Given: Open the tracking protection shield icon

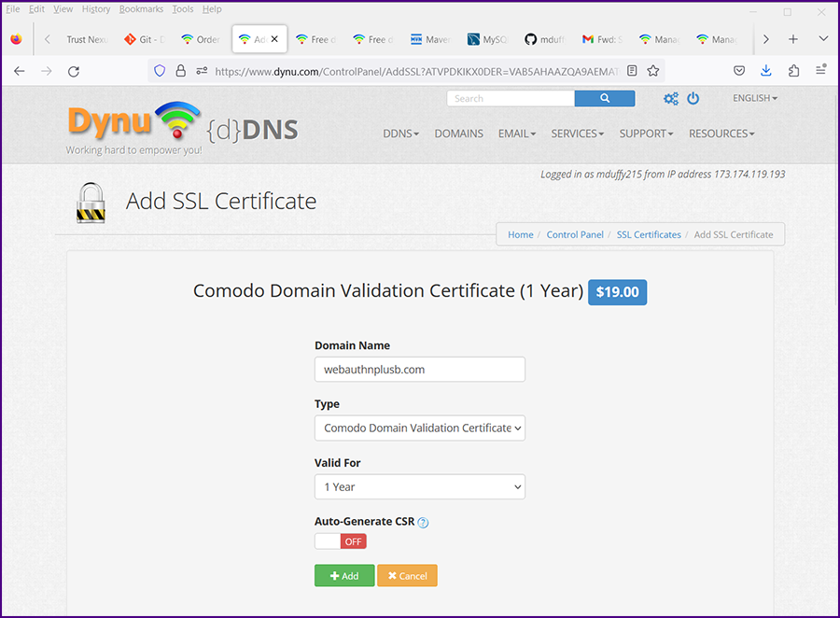Looking at the screenshot, I should click(160, 71).
